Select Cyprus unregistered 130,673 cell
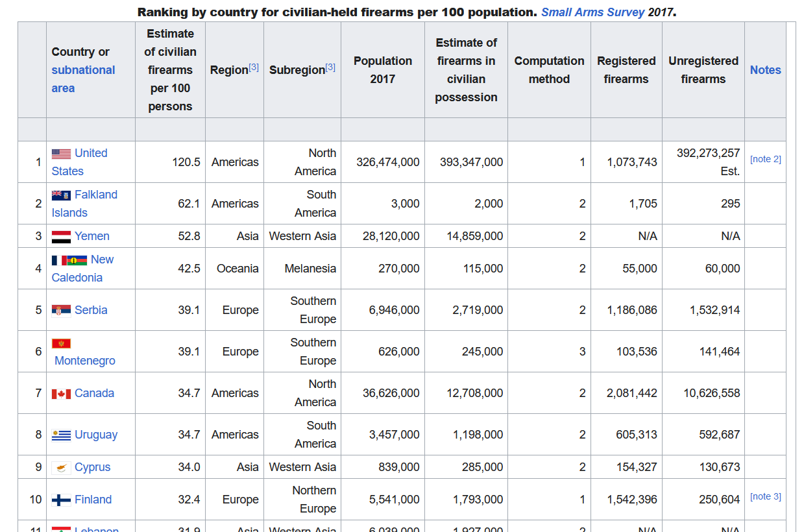 703,467
